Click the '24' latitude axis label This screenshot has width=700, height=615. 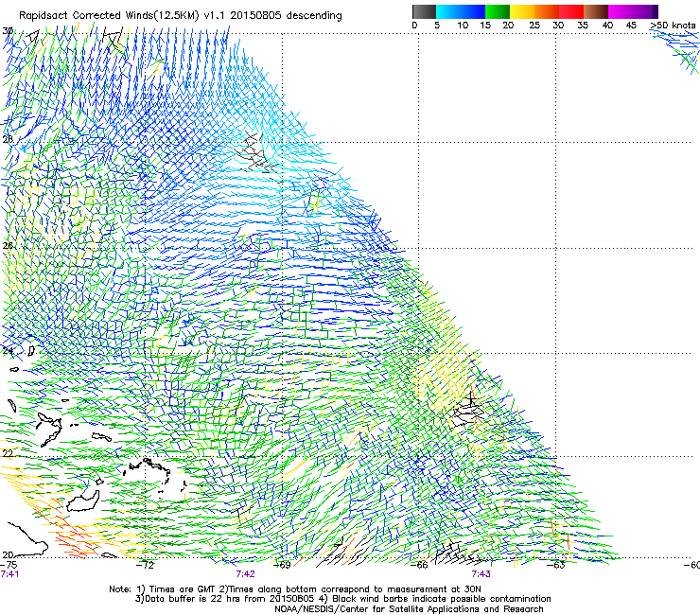point(8,351)
